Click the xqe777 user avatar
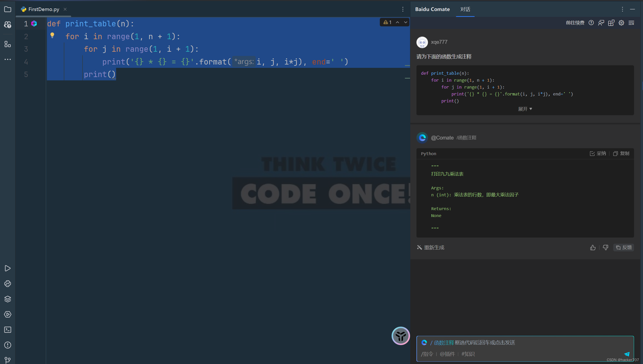Screen dimensions: 643x364 422,42
